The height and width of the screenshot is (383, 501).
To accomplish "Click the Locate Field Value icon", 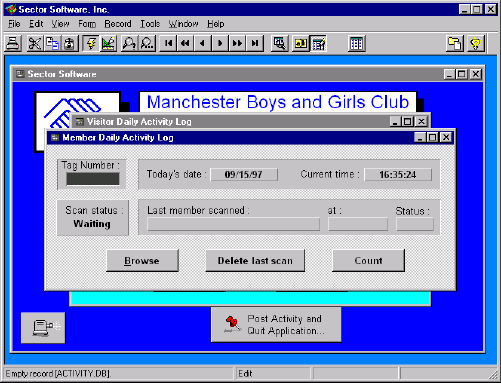I will tap(129, 43).
